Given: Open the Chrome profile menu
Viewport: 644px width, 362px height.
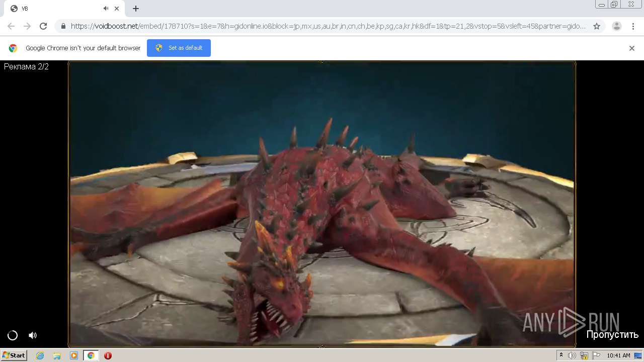Looking at the screenshot, I should 616,26.
